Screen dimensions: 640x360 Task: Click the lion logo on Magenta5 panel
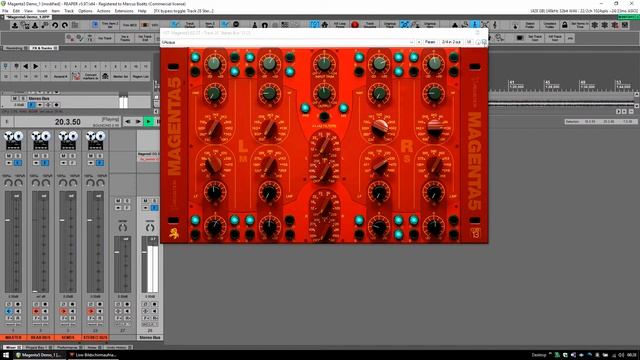pos(174,233)
